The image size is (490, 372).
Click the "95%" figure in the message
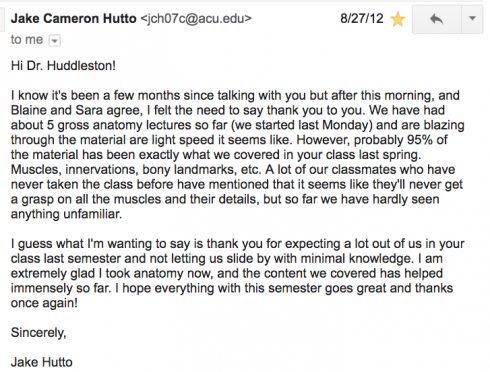tap(420, 140)
